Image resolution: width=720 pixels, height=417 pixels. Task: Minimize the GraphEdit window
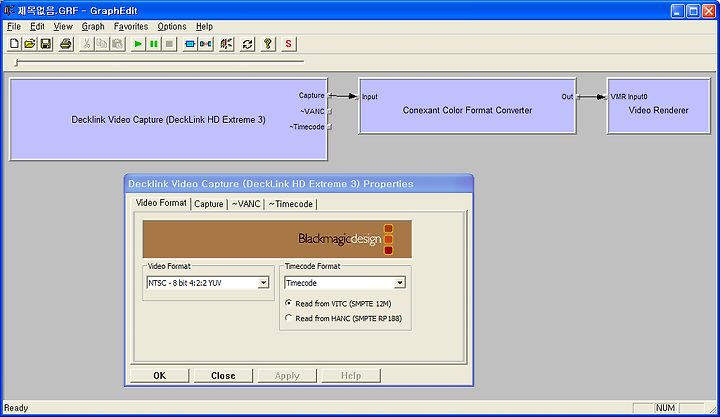(678, 11)
